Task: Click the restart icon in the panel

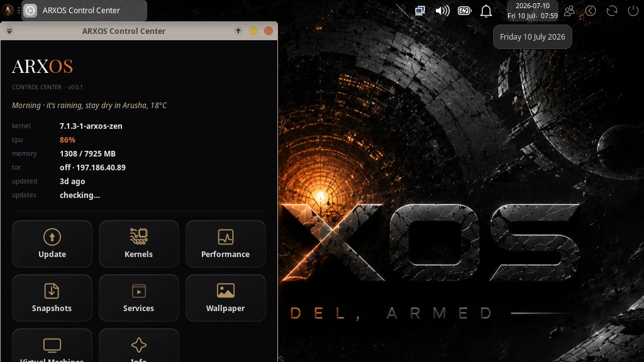Action: click(x=612, y=11)
